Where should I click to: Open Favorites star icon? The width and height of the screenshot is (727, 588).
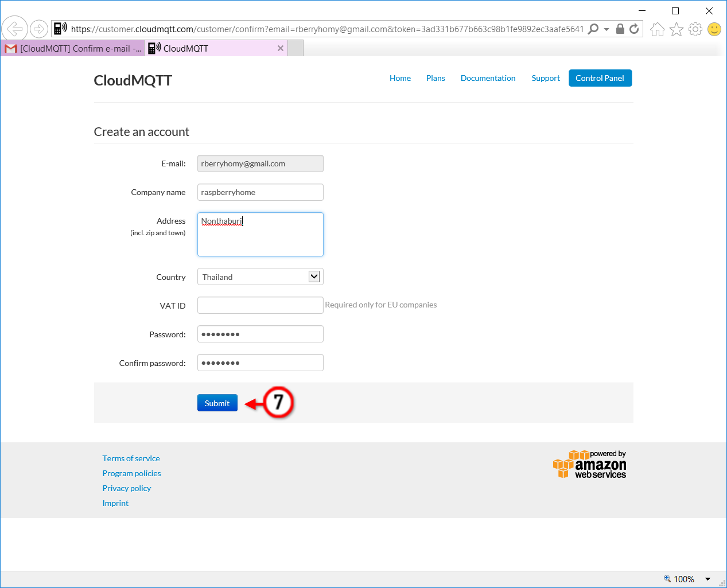point(677,29)
